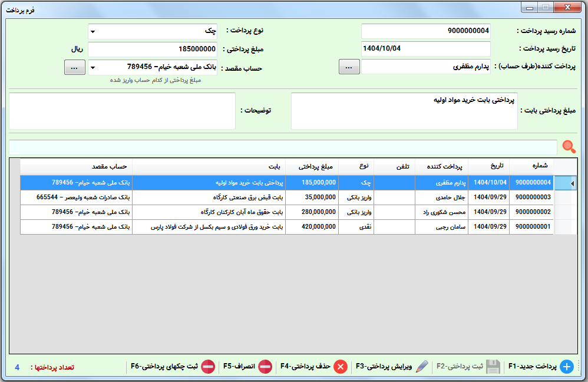Click description cell بابت قبض برق صنعتی کارگاه
The width and height of the screenshot is (588, 382).
(x=209, y=197)
